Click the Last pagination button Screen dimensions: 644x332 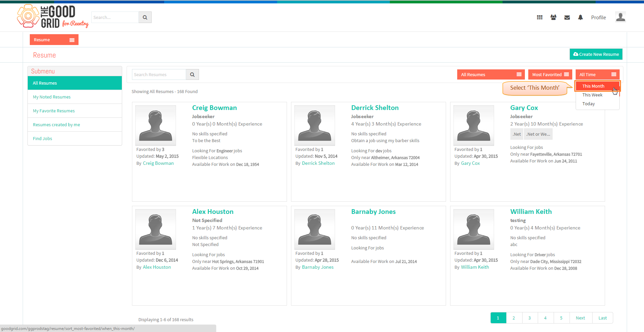click(602, 318)
